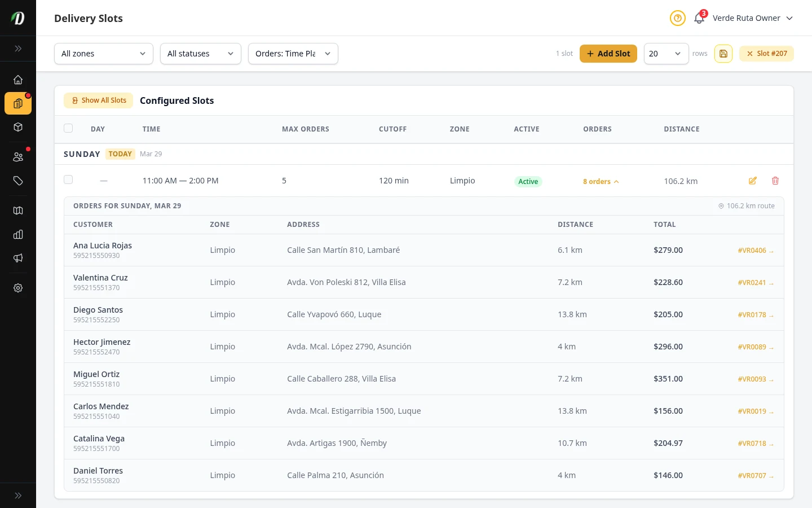Open the customers section with the red badge
The image size is (812, 508).
coord(18,157)
